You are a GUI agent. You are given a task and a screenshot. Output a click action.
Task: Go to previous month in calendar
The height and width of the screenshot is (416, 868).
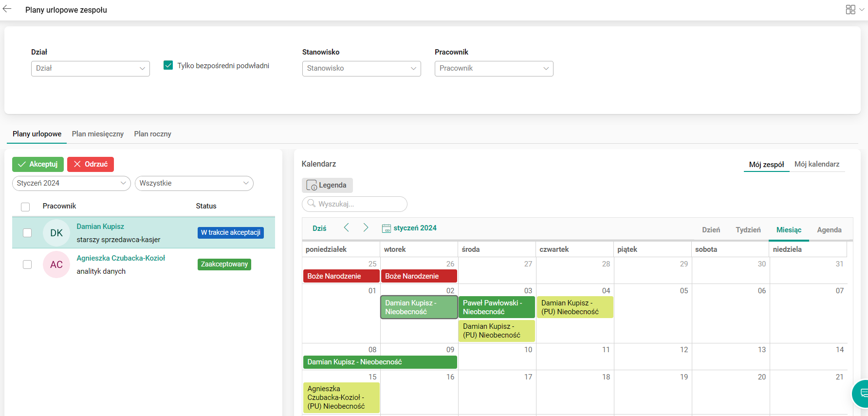347,227
